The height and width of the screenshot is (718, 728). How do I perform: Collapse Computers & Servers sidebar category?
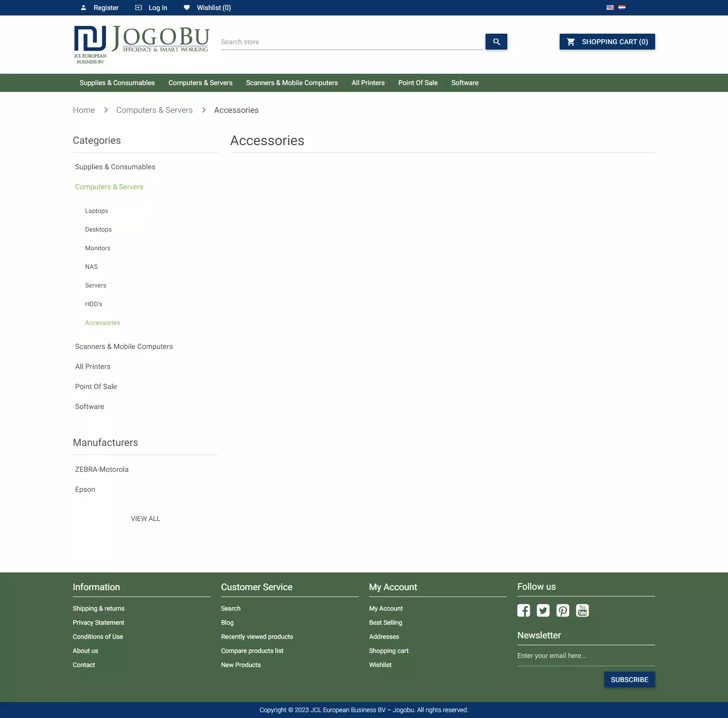[x=109, y=187]
